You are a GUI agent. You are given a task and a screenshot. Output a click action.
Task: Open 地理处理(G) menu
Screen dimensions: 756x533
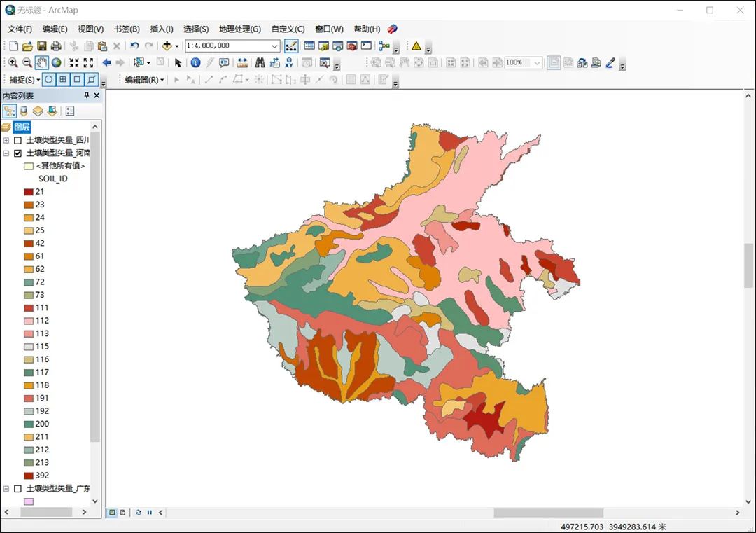(x=239, y=29)
